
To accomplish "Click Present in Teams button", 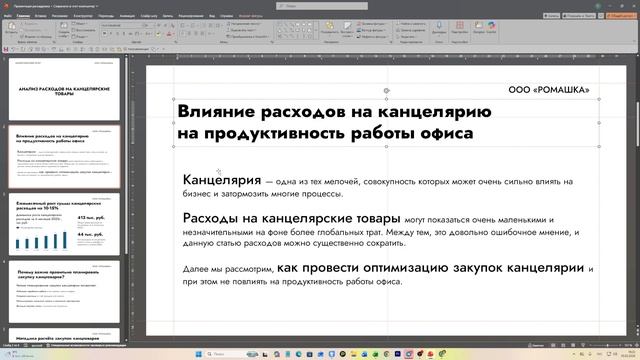I will [579, 16].
